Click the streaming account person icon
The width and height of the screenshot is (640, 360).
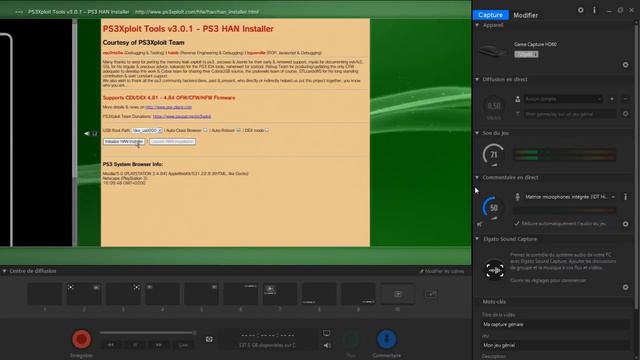coord(518,99)
